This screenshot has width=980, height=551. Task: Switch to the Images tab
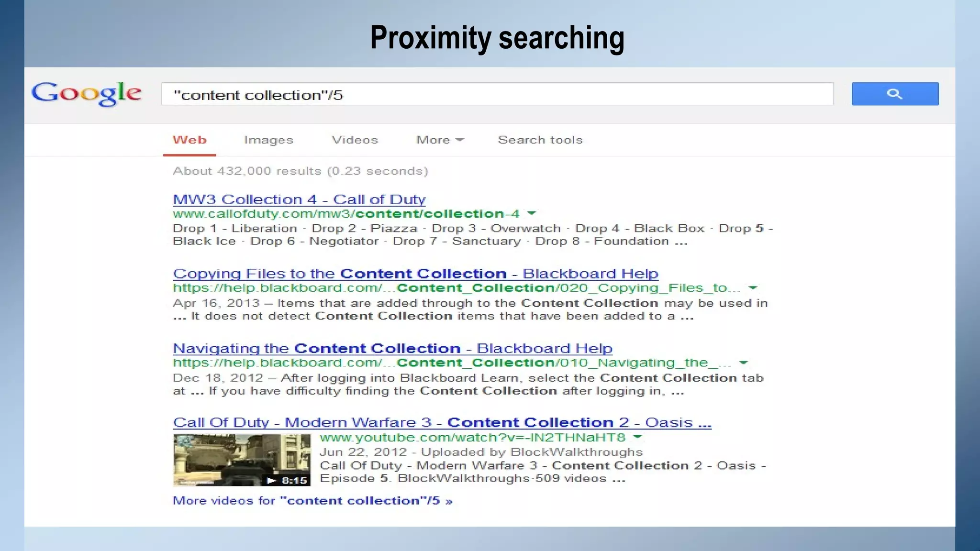(x=268, y=140)
